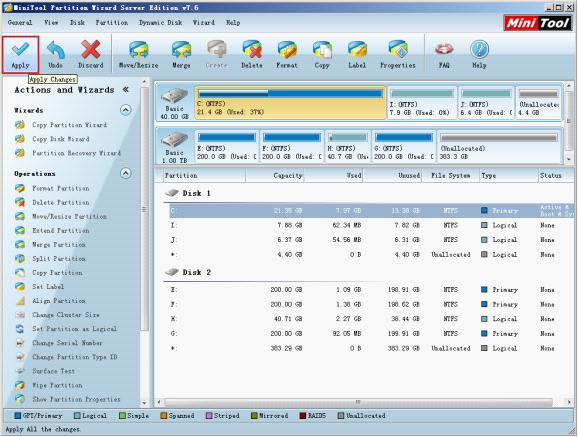Click the Show Partition Properties icon
The height and width of the screenshot is (437, 578).
pyautogui.click(x=20, y=399)
